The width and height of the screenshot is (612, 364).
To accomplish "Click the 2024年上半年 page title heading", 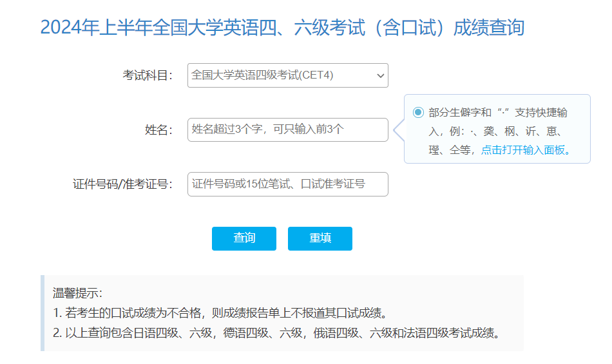I will 282,28.
